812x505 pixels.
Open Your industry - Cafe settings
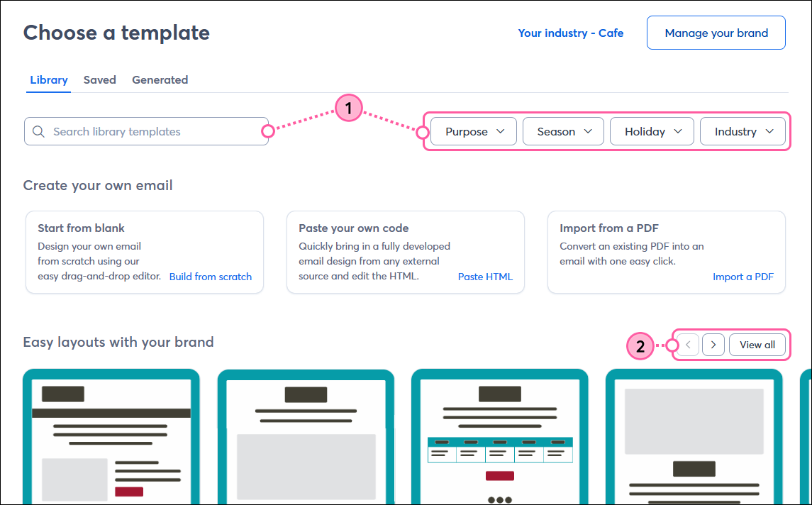[571, 33]
